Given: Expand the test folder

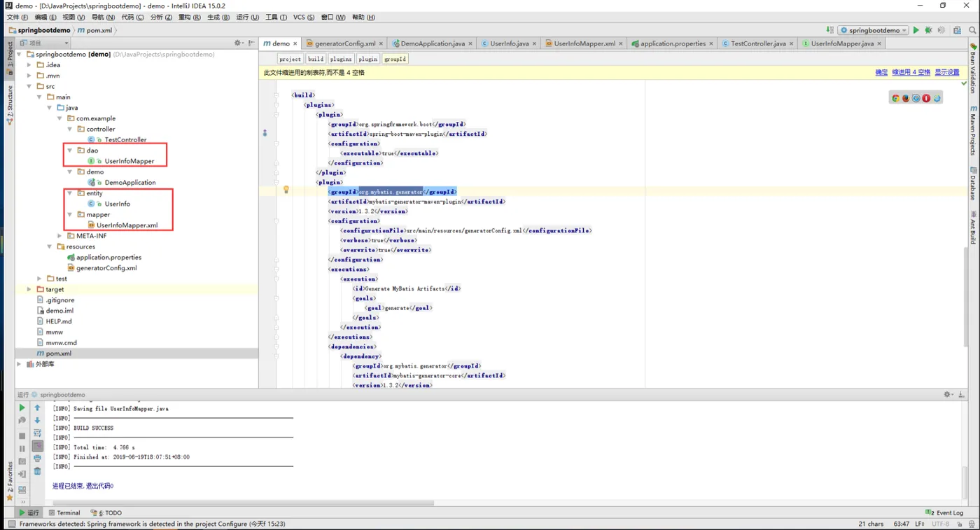Looking at the screenshot, I should tap(40, 279).
